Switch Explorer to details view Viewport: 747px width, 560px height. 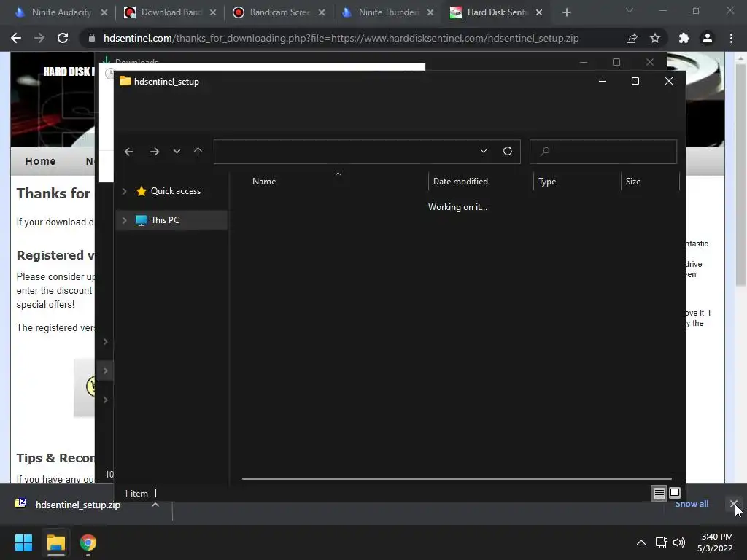pyautogui.click(x=659, y=494)
